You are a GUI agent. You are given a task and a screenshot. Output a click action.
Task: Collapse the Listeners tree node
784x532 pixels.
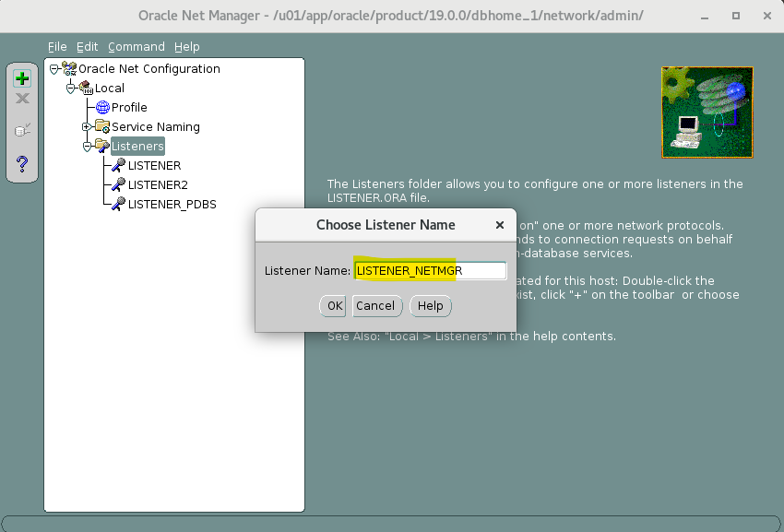87,147
